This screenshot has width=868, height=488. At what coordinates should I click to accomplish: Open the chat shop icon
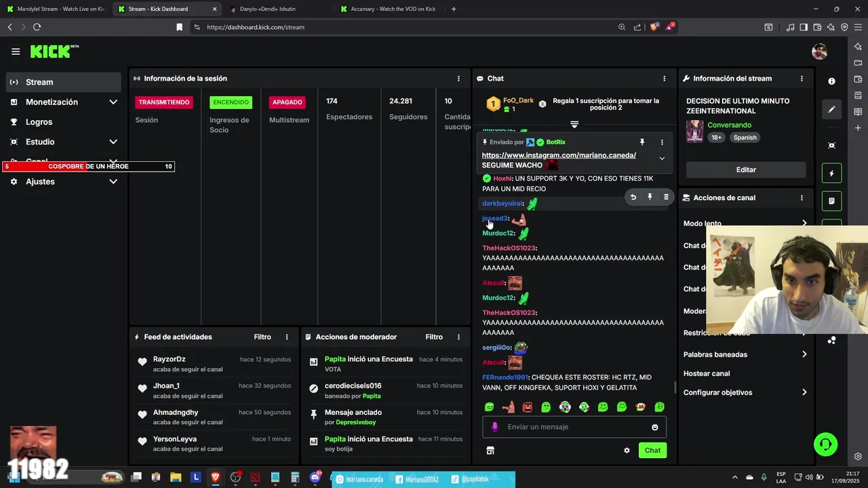[x=490, y=450]
